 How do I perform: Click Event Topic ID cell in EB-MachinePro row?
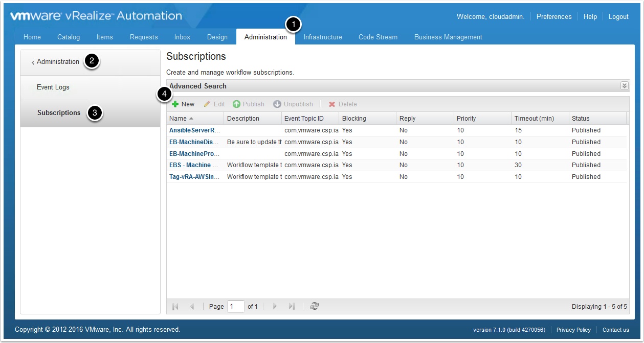pyautogui.click(x=312, y=154)
